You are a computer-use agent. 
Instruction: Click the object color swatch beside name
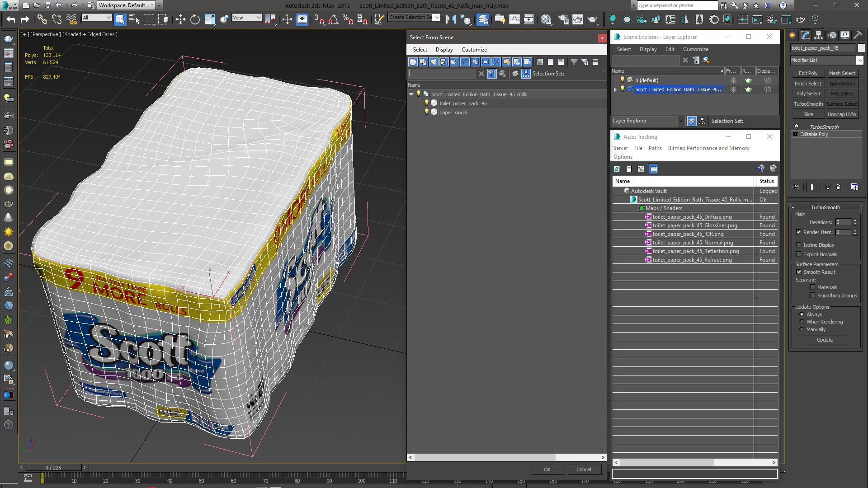click(x=861, y=48)
